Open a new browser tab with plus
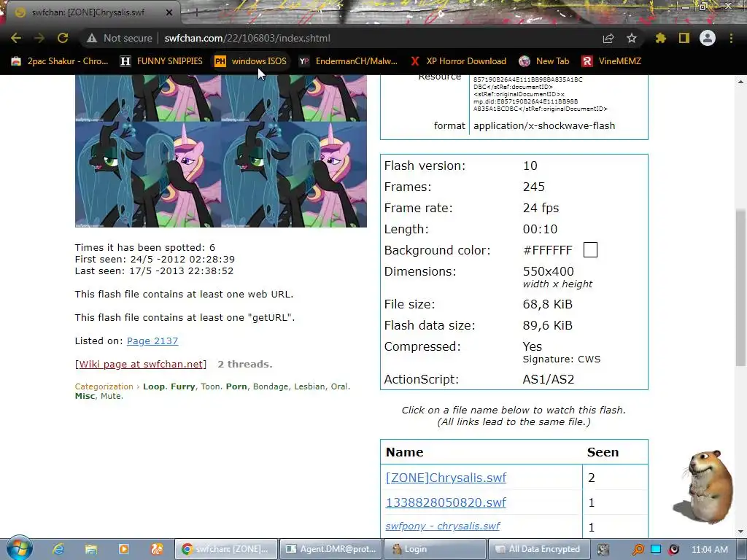Viewport: 747px width, 560px height. (196, 12)
